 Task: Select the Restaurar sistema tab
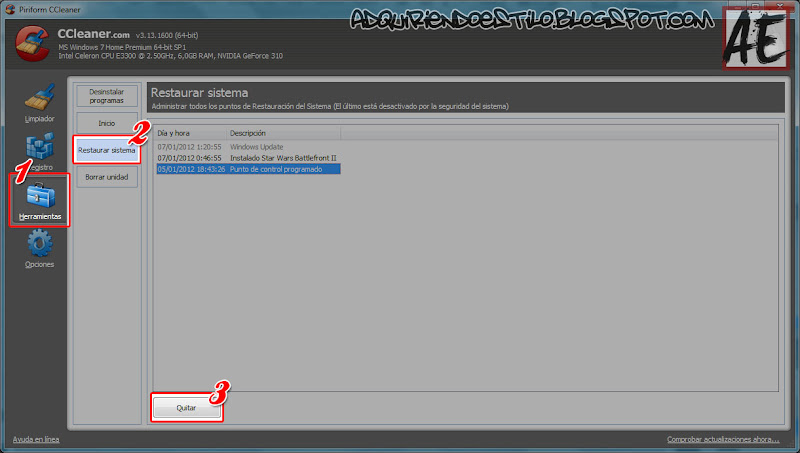107,150
